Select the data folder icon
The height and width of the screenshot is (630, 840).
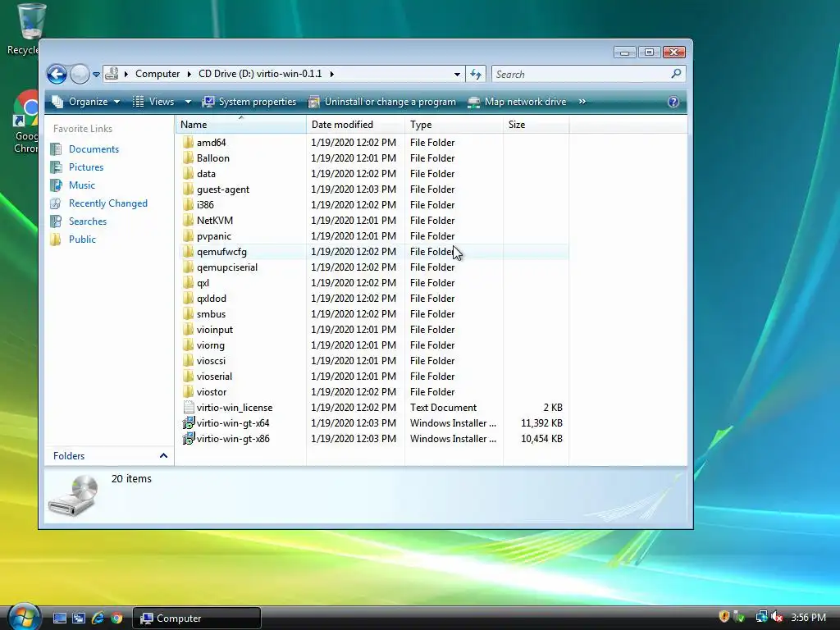[188, 174]
